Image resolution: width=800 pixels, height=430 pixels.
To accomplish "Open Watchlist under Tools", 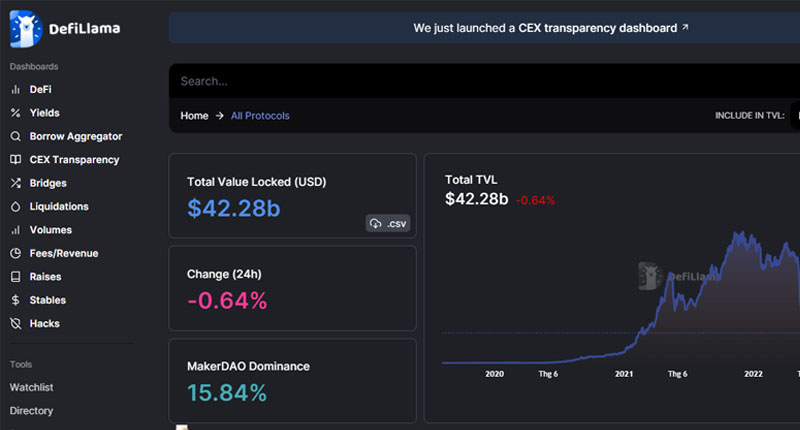I will (32, 388).
